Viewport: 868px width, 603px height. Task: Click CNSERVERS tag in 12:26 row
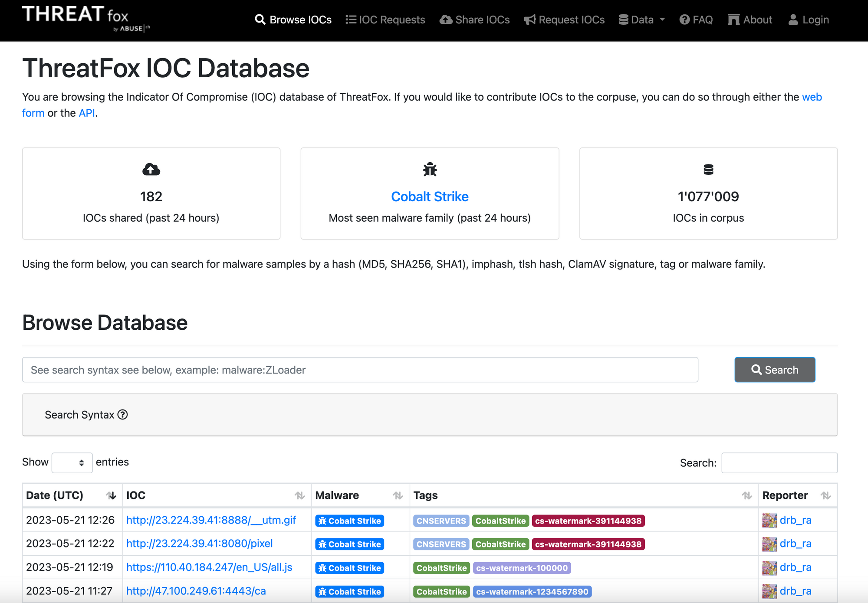[441, 521]
